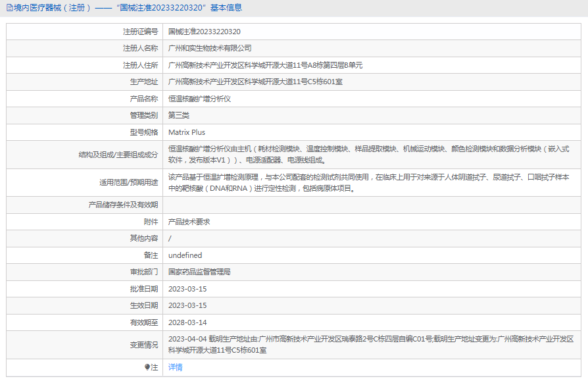The image size is (588, 381).
Task: Select the slash value in 其他内容 row
Action: tap(170, 238)
